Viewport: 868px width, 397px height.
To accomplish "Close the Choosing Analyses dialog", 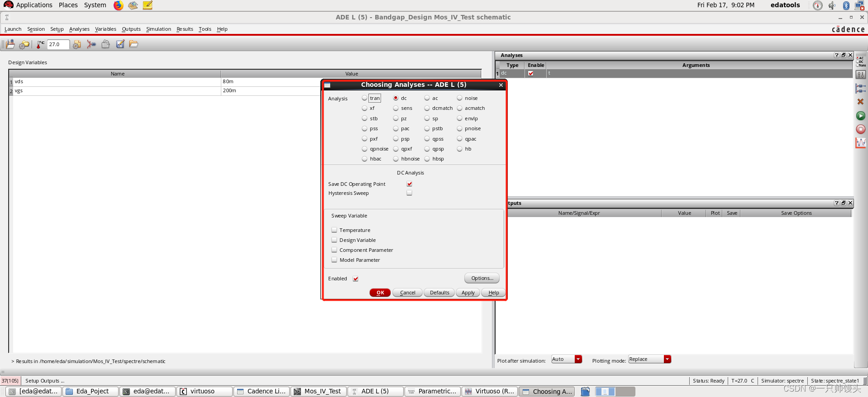I will (501, 85).
